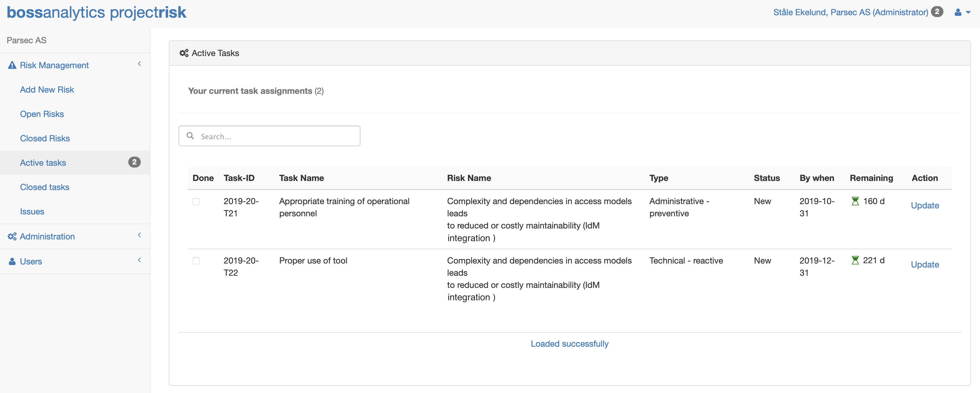The height and width of the screenshot is (393, 980).
Task: Open the user profile icon menu
Action: pos(958,12)
